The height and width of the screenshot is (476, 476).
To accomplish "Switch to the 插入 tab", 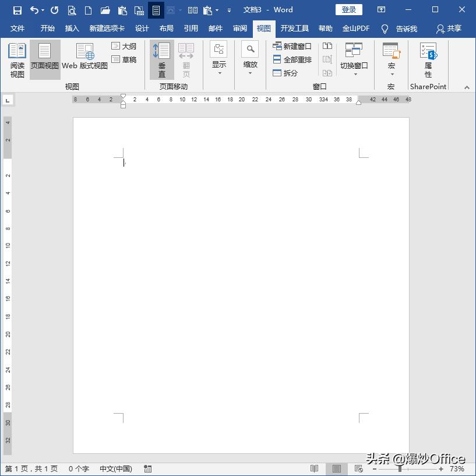I will [x=72, y=29].
